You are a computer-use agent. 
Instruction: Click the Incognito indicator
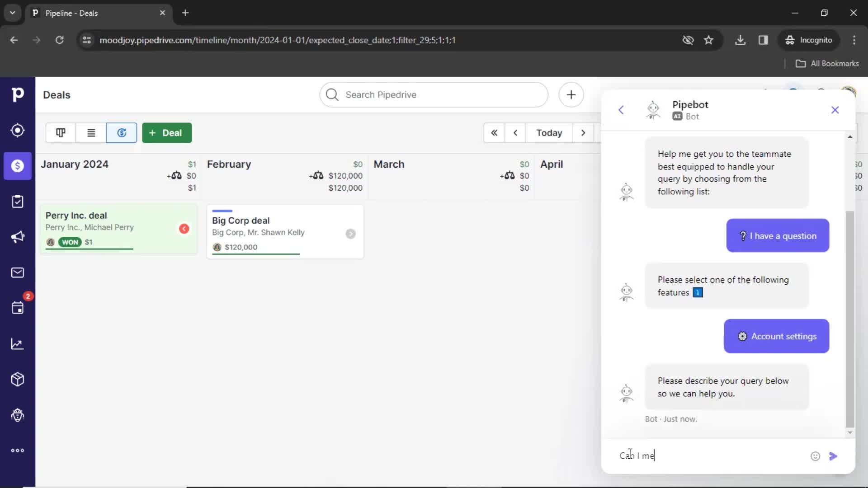[809, 40]
